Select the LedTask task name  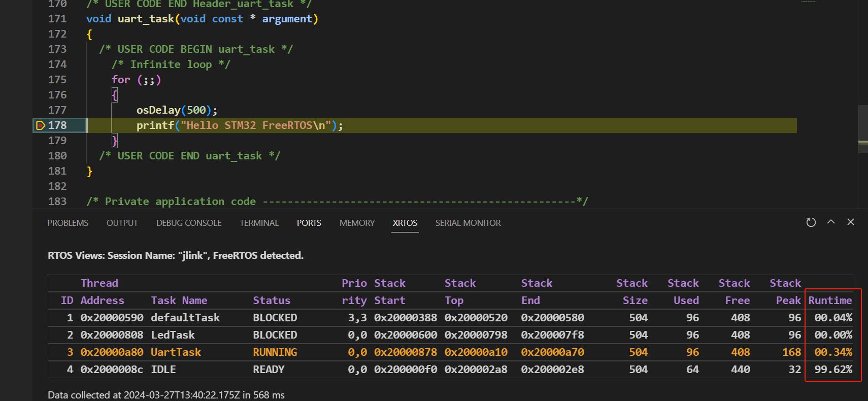(173, 335)
